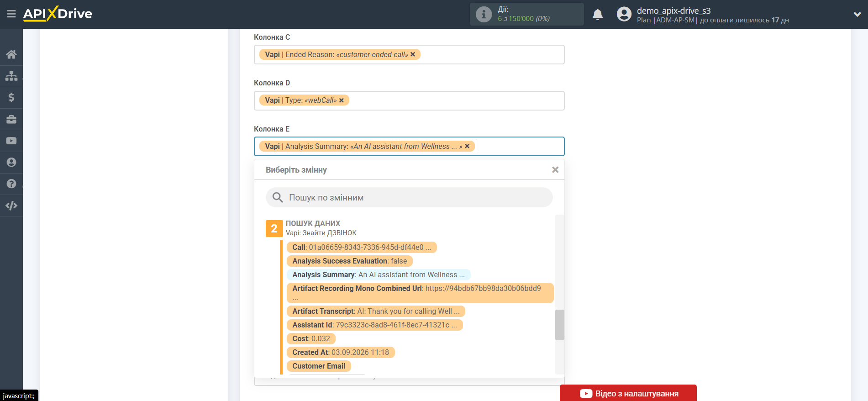Click into the Колонка C field
This screenshot has height=401, width=868.
[x=409, y=55]
